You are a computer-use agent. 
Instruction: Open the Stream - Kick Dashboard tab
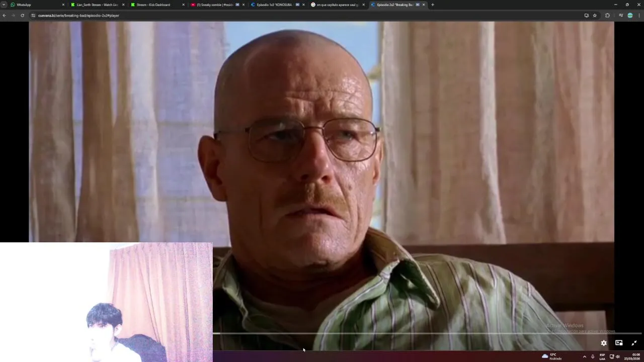click(156, 5)
